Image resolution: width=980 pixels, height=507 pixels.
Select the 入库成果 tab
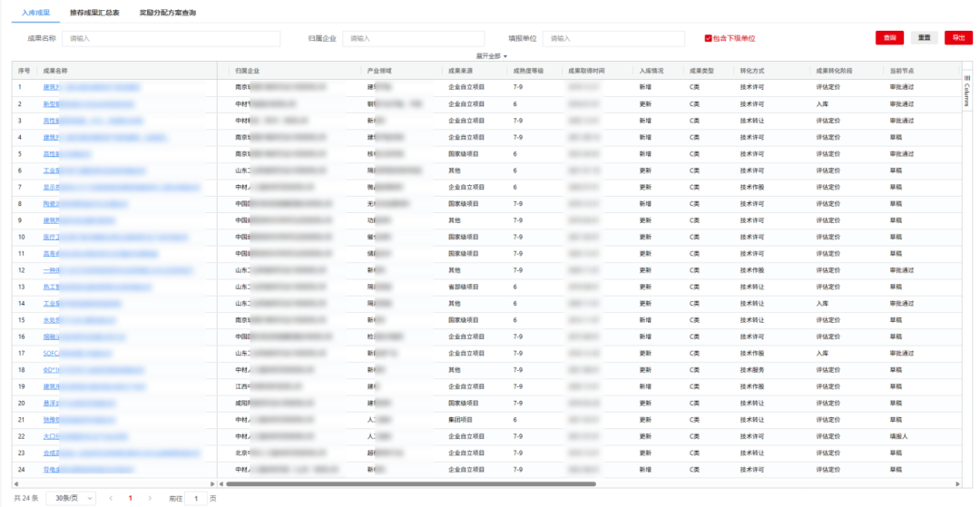coord(36,13)
